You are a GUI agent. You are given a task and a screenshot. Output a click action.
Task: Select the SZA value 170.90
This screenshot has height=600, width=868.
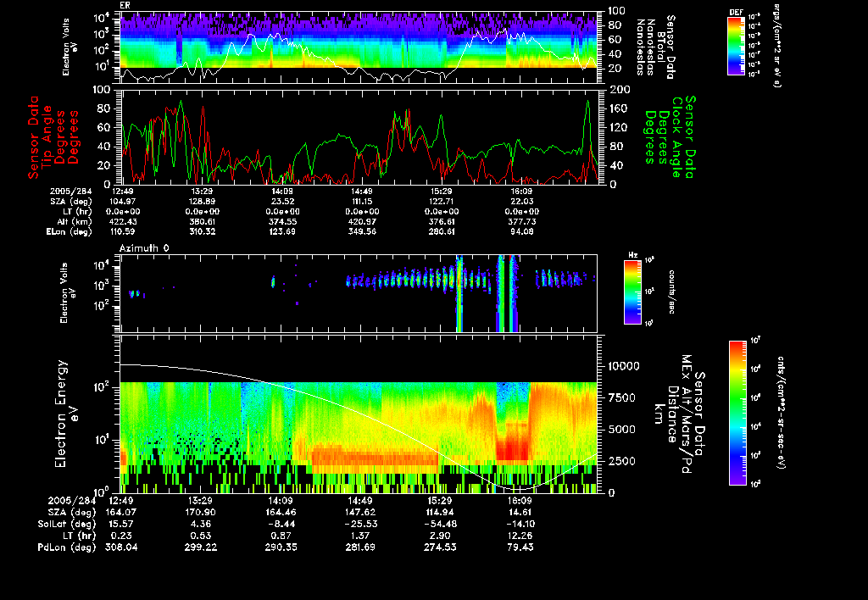point(200,512)
